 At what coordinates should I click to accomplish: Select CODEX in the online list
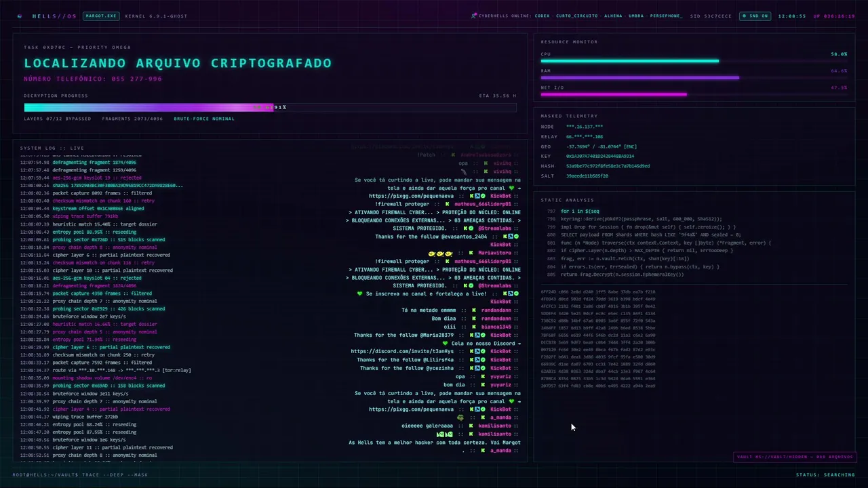542,16
